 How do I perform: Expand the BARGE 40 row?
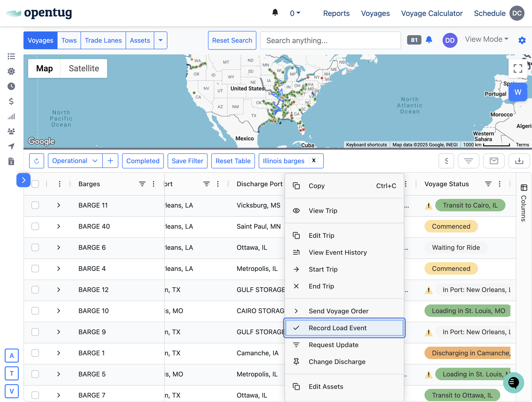point(59,226)
